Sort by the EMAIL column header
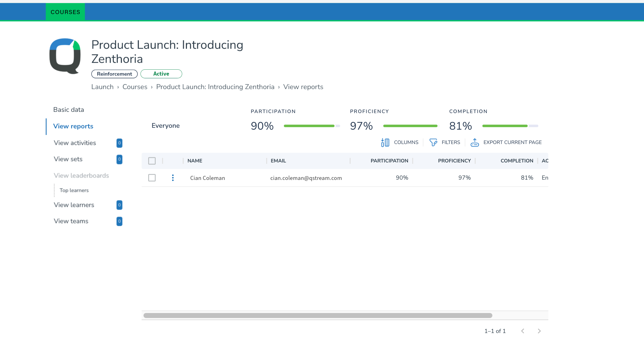The width and height of the screenshot is (644, 338). [278, 161]
